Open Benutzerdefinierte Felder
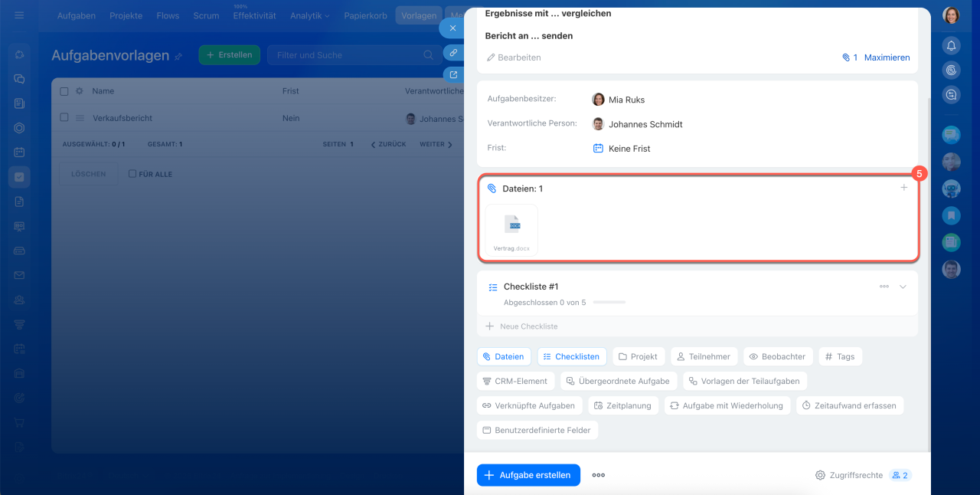Screen dimensions: 980x495 (x=537, y=430)
